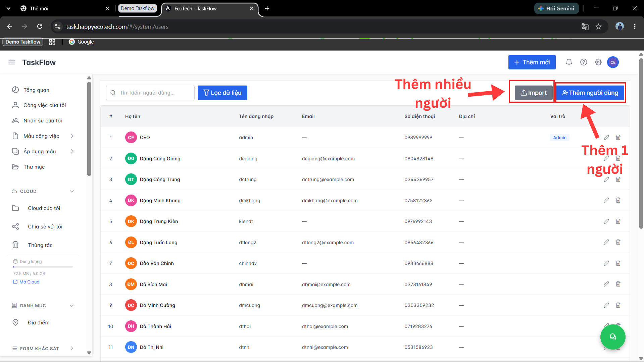Click the Dung lượng storage usage bar
Viewport: 644px width, 362px height.
[x=43, y=267]
